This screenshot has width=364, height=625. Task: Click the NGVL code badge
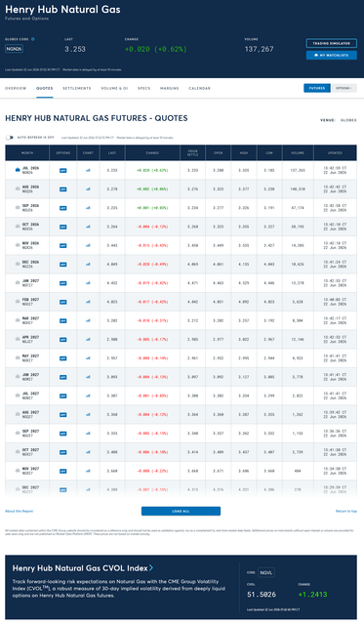(266, 573)
